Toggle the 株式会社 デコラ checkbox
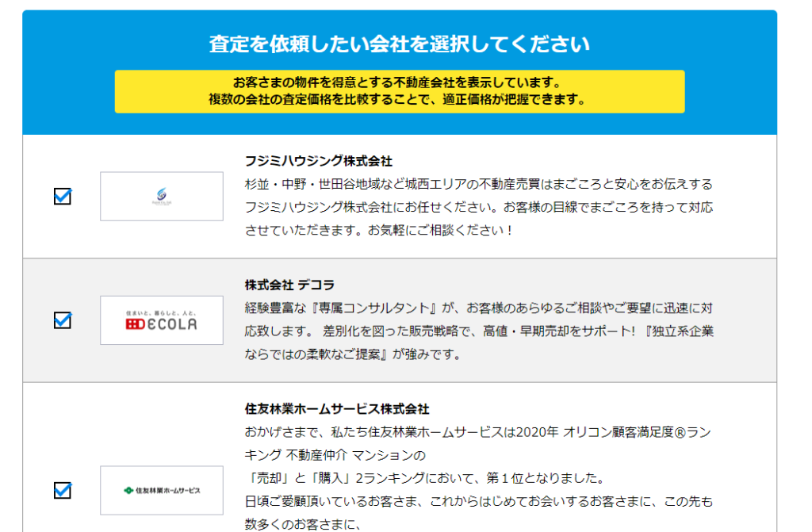The height and width of the screenshot is (532, 812). (x=63, y=320)
